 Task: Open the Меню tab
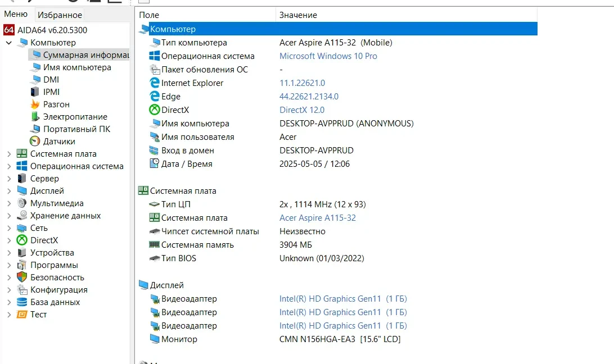pos(16,13)
